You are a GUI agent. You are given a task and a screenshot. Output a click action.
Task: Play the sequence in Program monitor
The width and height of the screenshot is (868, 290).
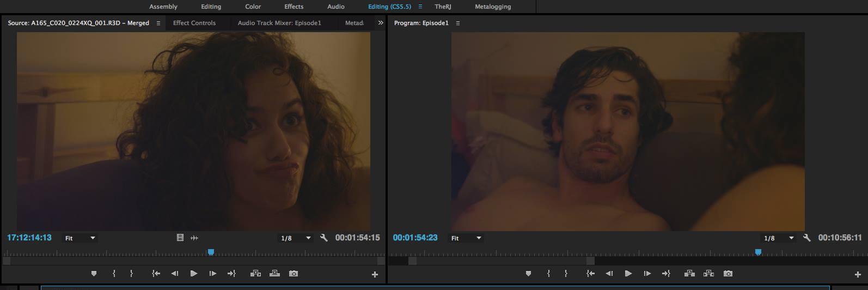[x=628, y=274]
